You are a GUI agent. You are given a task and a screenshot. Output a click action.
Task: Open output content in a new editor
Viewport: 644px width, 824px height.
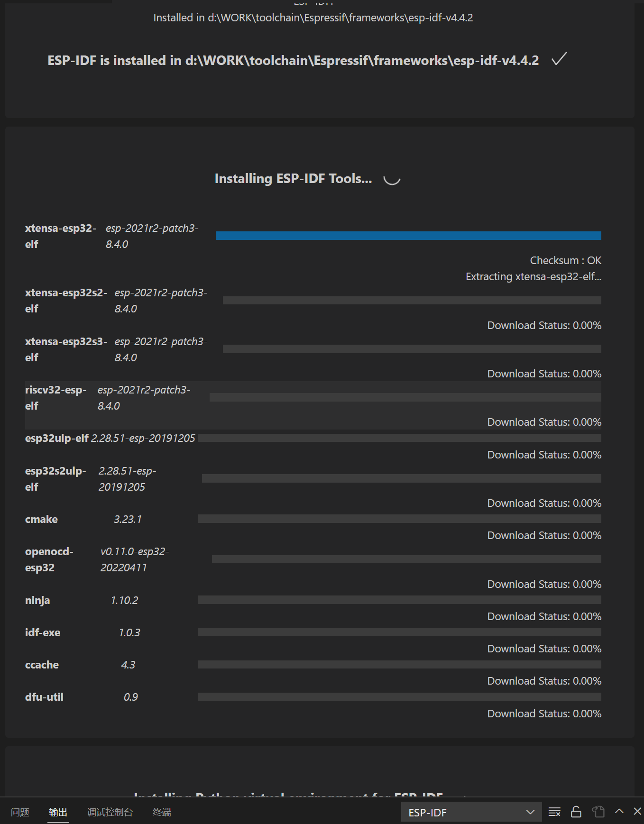coord(598,812)
